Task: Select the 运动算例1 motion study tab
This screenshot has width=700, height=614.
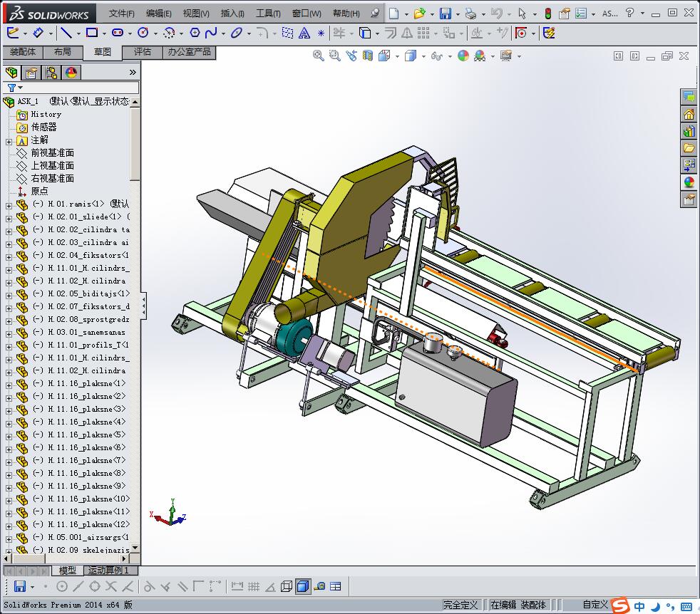Action: point(107,571)
